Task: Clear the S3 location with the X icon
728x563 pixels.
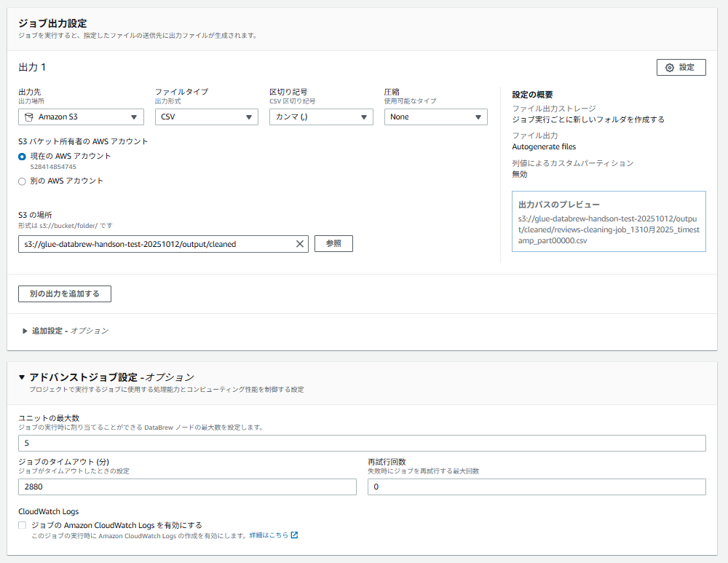Action: pyautogui.click(x=300, y=244)
